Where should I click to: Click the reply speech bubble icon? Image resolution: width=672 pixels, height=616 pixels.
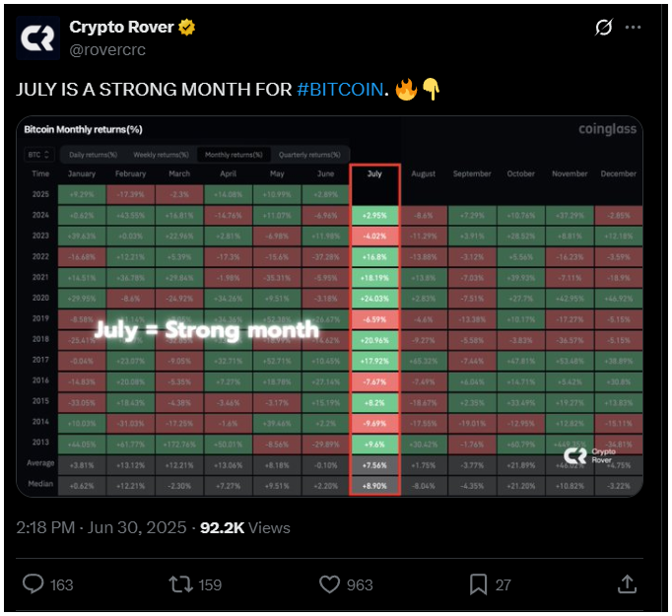pos(33,583)
